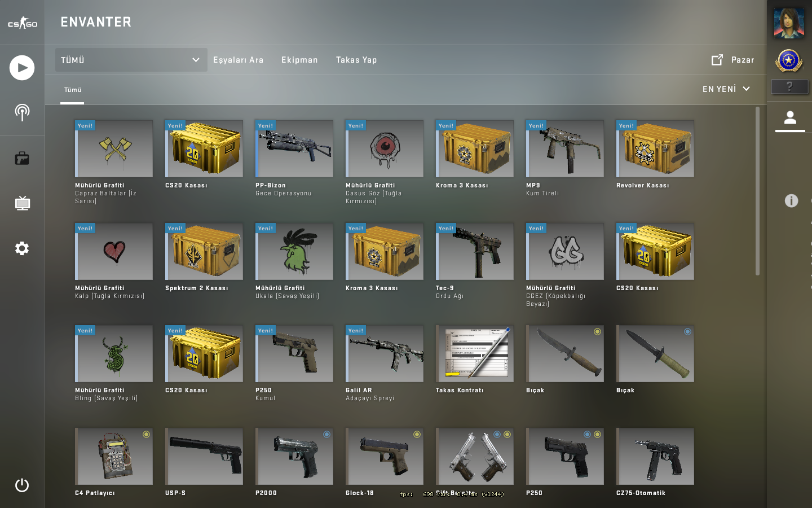Select the GGEZ sealed graffiti item
Viewport: 812px width, 508px height.
point(565,251)
